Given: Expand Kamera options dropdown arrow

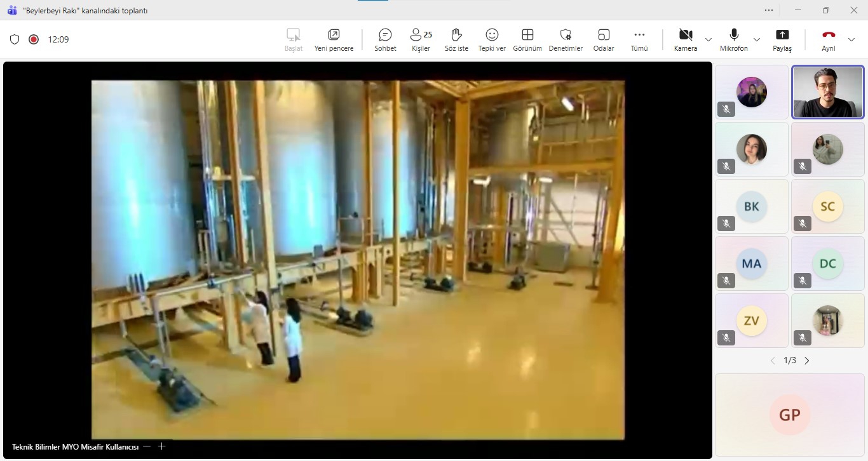Looking at the screenshot, I should coord(709,39).
